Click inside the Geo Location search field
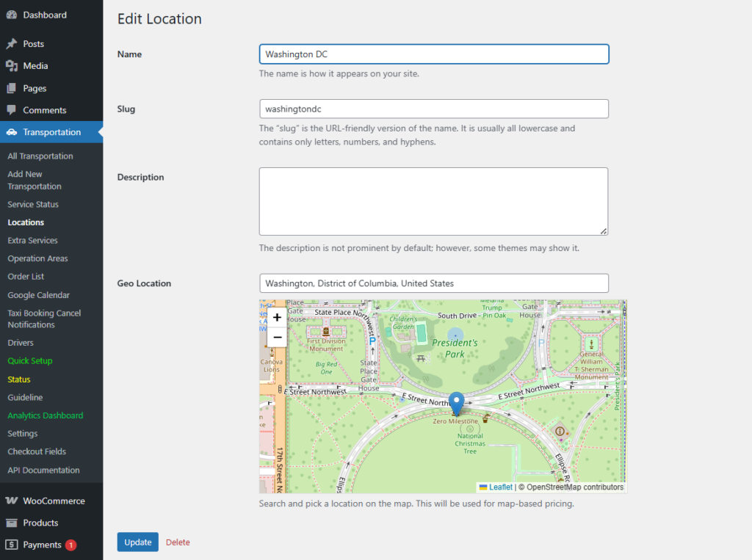752x560 pixels. [x=433, y=283]
